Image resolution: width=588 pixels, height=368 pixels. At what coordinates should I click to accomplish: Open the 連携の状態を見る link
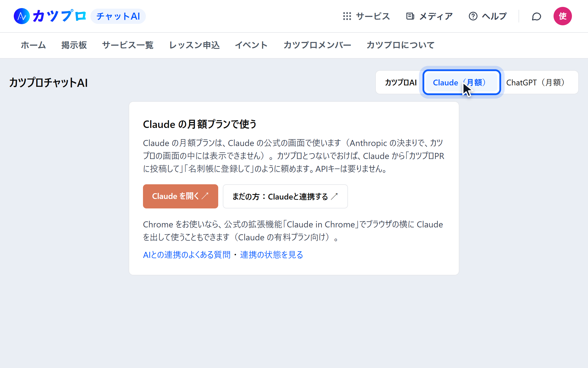(x=272, y=255)
